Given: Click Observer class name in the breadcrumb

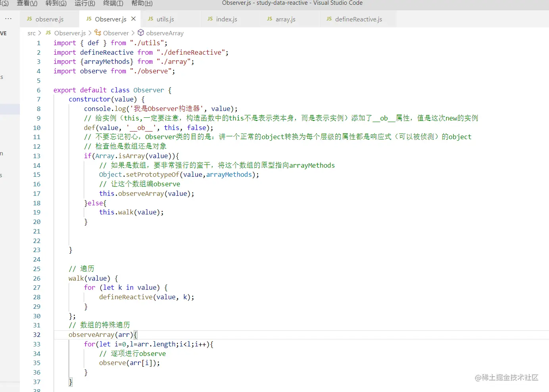Looking at the screenshot, I should [115, 33].
